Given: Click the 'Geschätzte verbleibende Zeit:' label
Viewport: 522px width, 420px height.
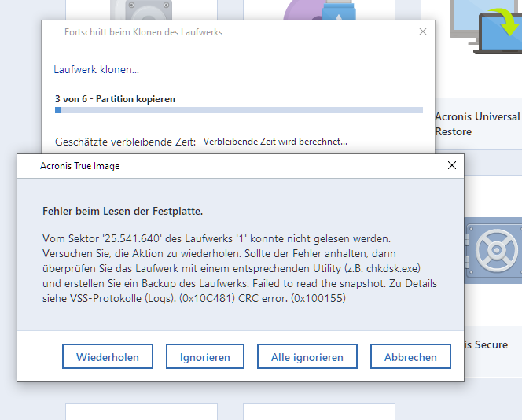Looking at the screenshot, I should click(x=125, y=142).
